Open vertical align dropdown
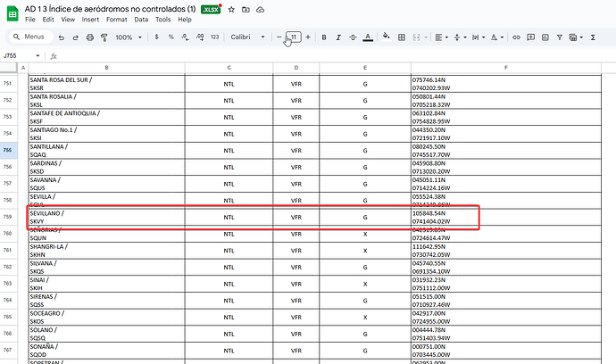 click(x=460, y=37)
